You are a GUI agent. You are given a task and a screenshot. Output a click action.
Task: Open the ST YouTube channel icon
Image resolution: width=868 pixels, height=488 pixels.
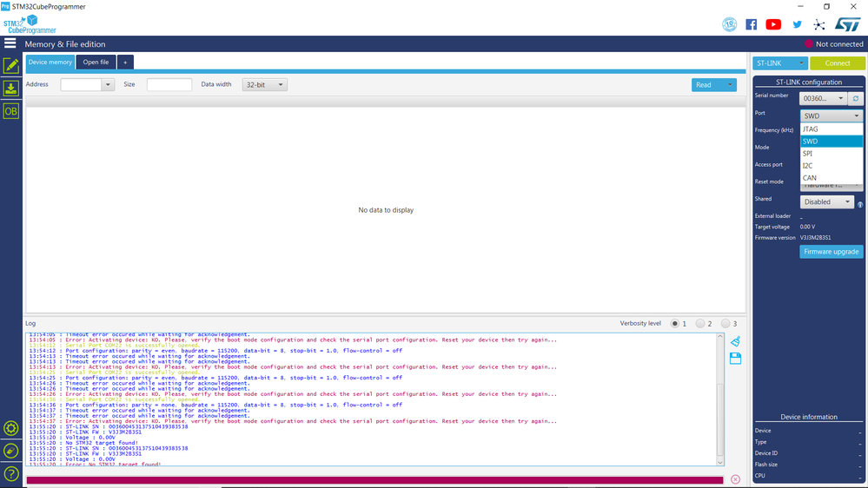coord(773,24)
